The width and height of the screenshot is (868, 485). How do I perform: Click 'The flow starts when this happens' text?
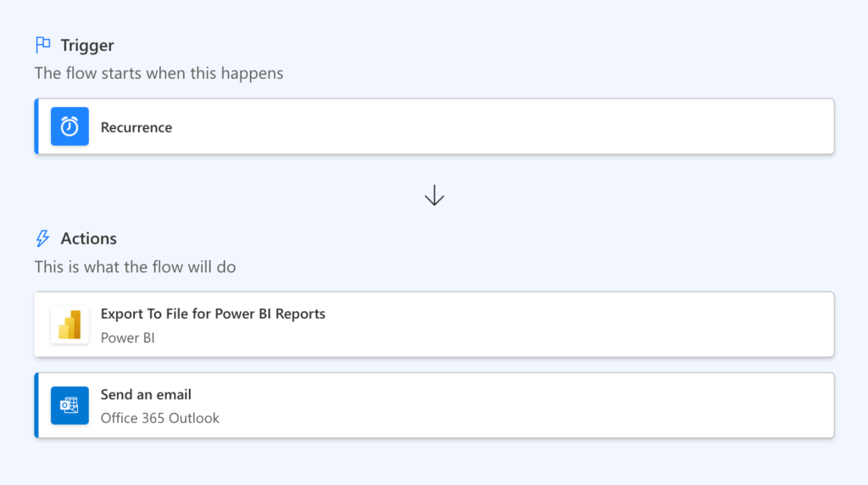point(159,73)
